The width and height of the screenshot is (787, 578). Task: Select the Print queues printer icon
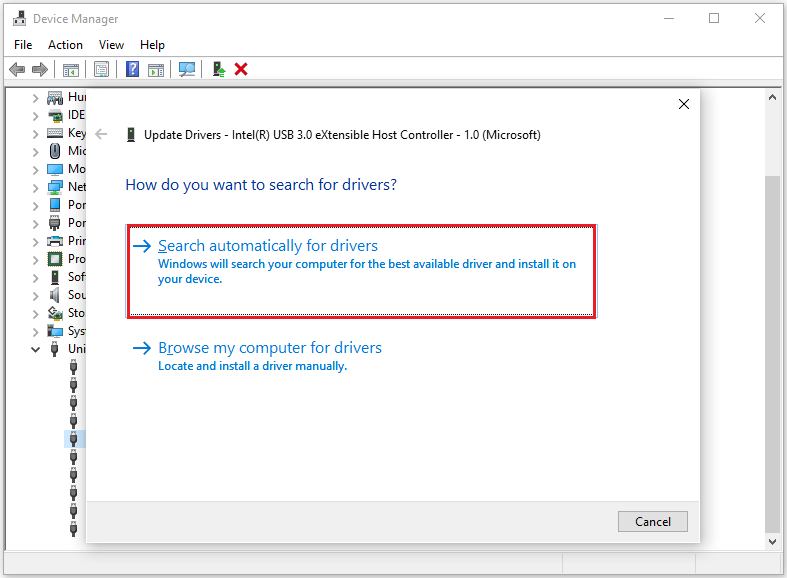tap(55, 241)
